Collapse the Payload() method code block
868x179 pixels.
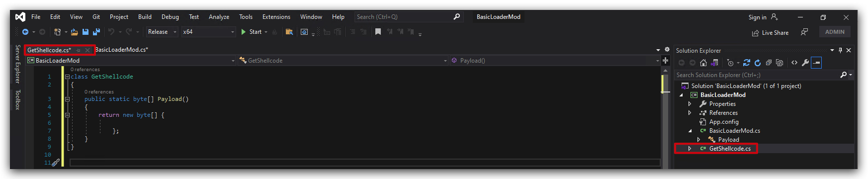pyautogui.click(x=67, y=99)
